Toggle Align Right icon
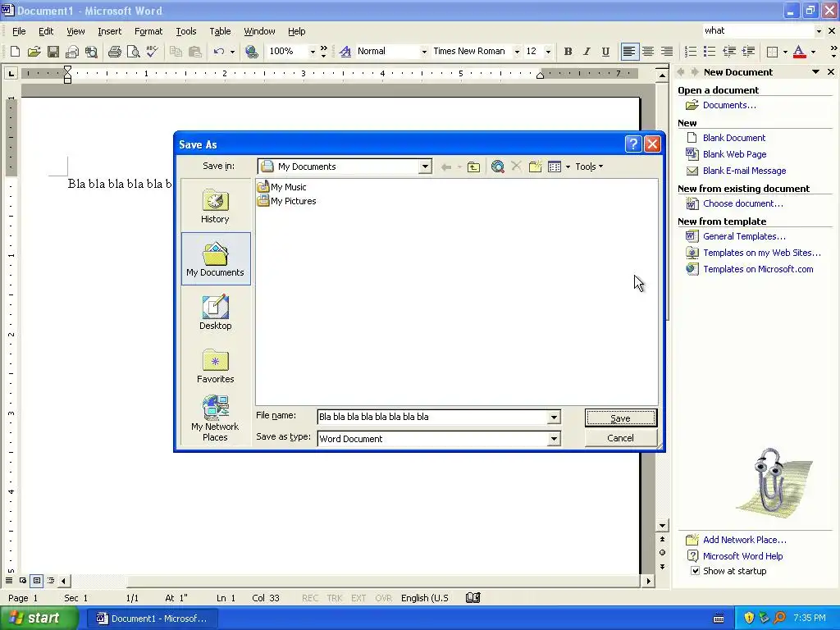 pos(666,52)
